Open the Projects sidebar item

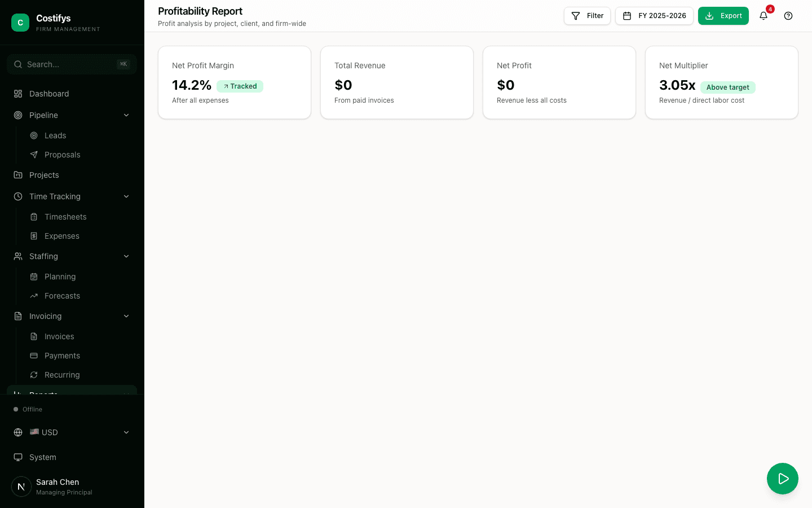pos(44,175)
